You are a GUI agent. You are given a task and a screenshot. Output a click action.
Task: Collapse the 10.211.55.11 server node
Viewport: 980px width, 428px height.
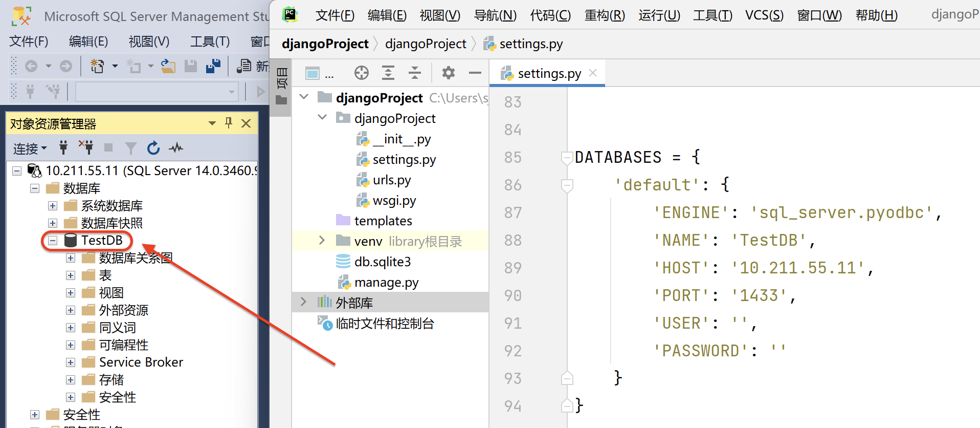tap(17, 170)
